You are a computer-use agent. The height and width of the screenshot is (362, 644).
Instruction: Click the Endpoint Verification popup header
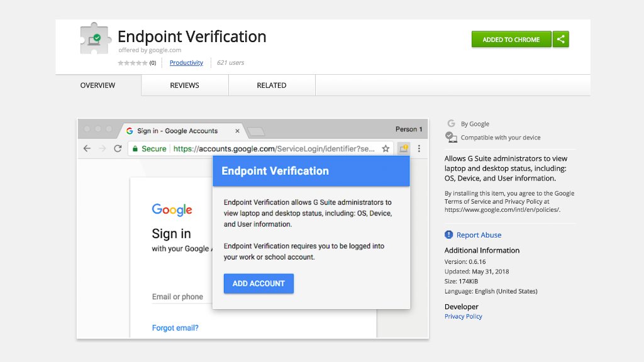[311, 171]
